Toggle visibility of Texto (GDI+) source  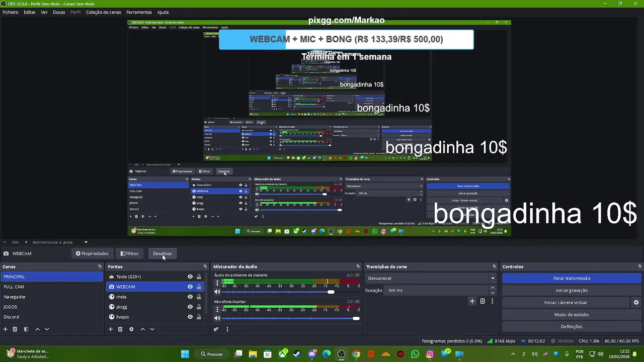point(190,277)
